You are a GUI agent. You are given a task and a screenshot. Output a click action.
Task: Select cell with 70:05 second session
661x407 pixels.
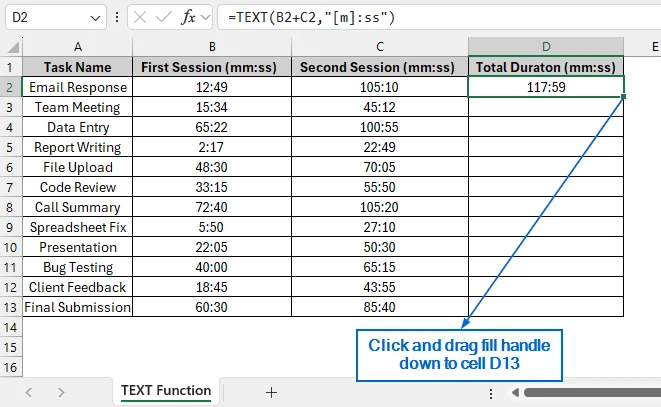coord(380,167)
